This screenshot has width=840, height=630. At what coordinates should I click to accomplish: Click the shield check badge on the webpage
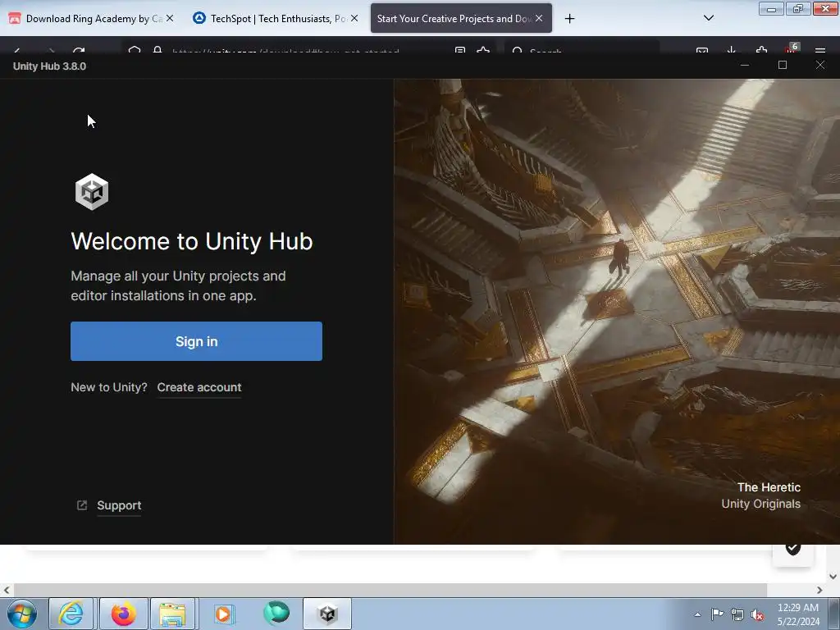pos(793,549)
